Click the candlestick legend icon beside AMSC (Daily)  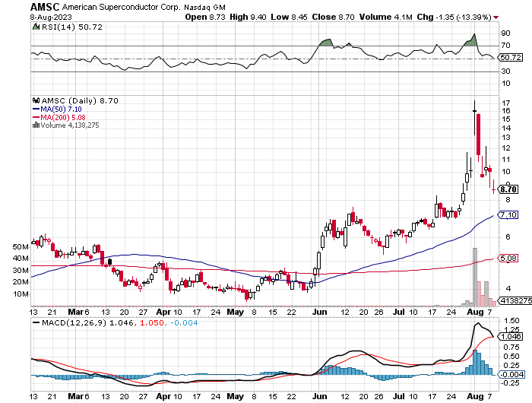36,100
